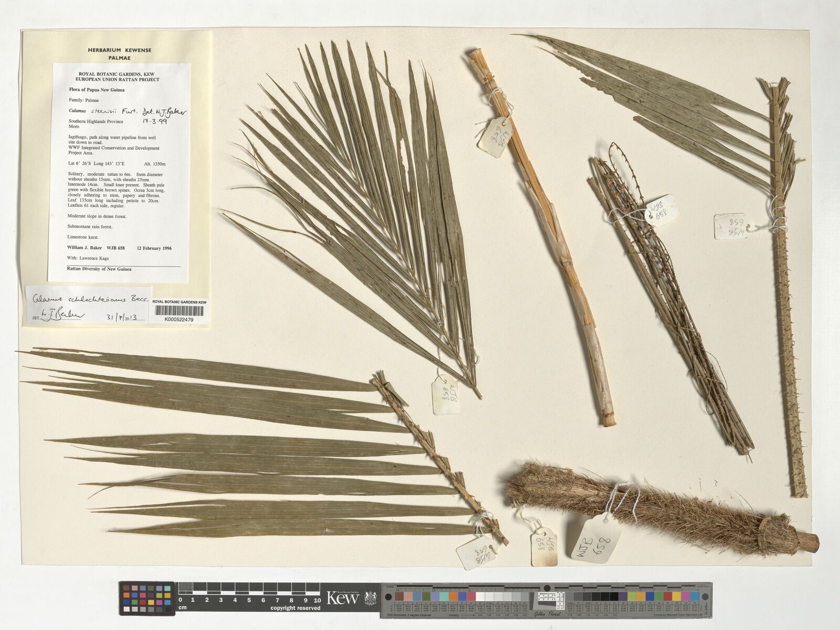Click the WJB 658 tag on the inflorescence bundle
Viewport: 840px width, 630px height.
[661, 211]
